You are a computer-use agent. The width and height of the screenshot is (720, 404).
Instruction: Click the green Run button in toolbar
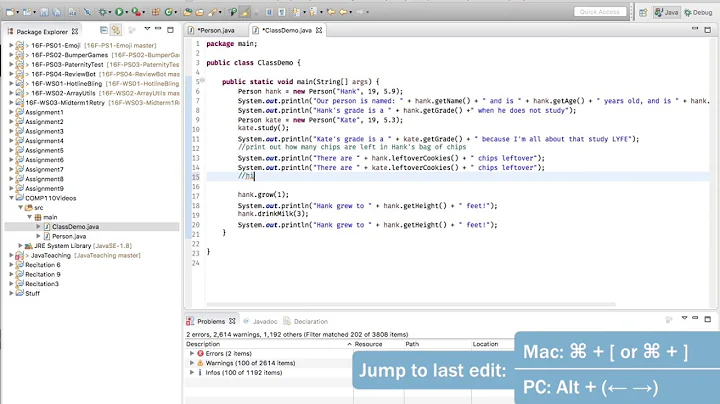click(x=120, y=12)
